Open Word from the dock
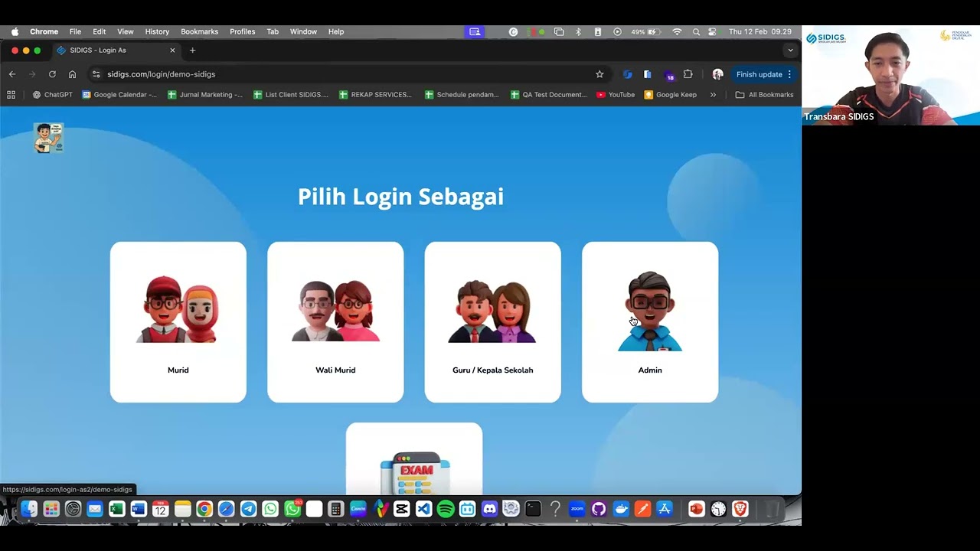980x551 pixels. coord(139,509)
